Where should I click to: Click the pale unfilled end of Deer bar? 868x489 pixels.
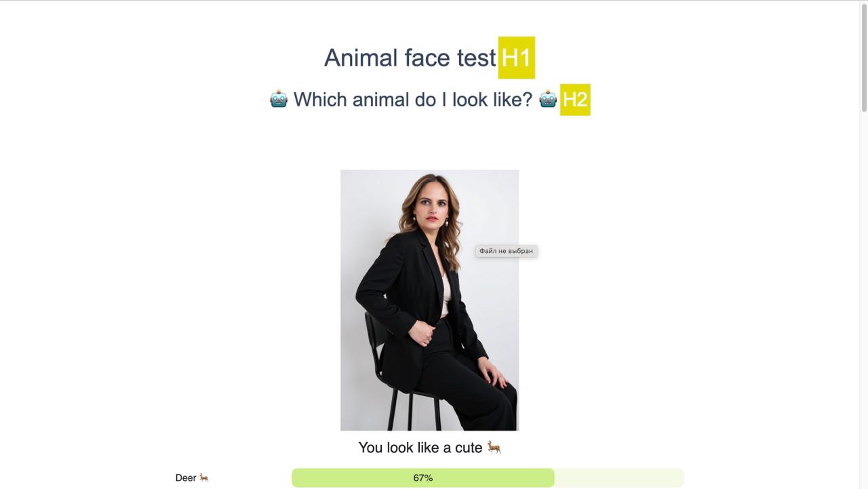coord(618,477)
